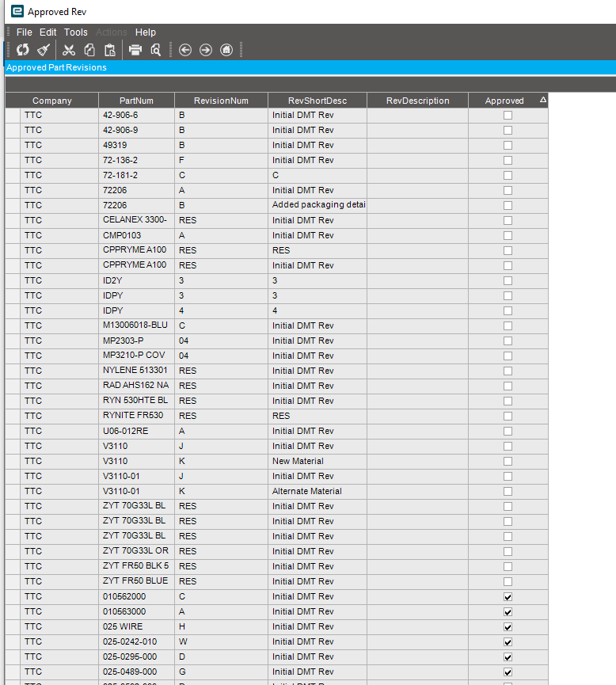Image resolution: width=616 pixels, height=685 pixels.
Task: Click the RYNITE FR530 part cell
Action: (136, 416)
